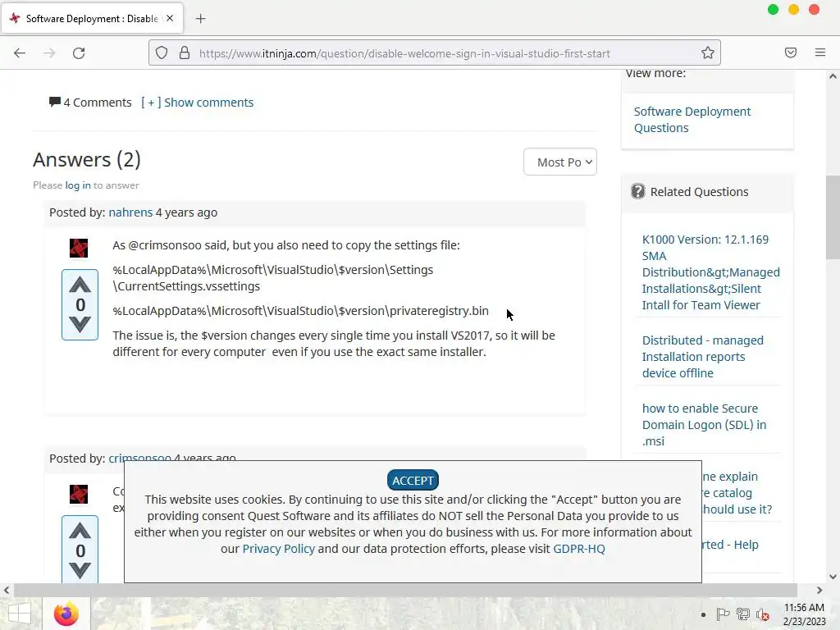
Task: Click the Related Questions question-mark icon
Action: [x=638, y=191]
